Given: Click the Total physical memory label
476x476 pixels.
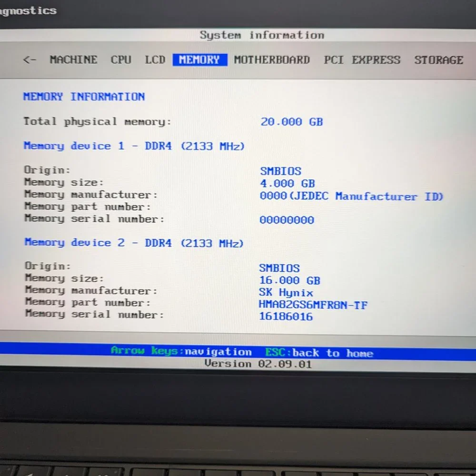Looking at the screenshot, I should pyautogui.click(x=98, y=121).
